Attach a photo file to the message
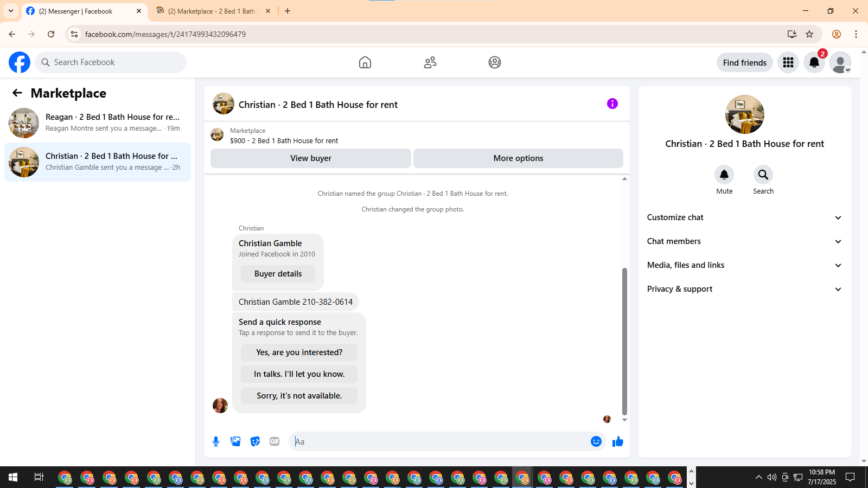This screenshot has height=488, width=868. coord(235,441)
